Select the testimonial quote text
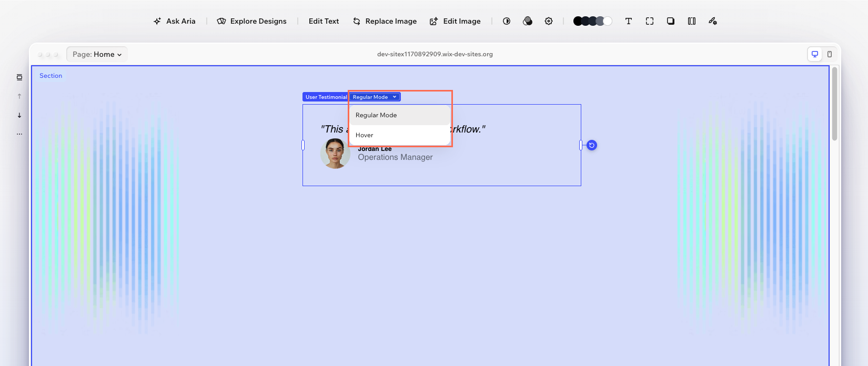This screenshot has width=868, height=366. coord(403,129)
